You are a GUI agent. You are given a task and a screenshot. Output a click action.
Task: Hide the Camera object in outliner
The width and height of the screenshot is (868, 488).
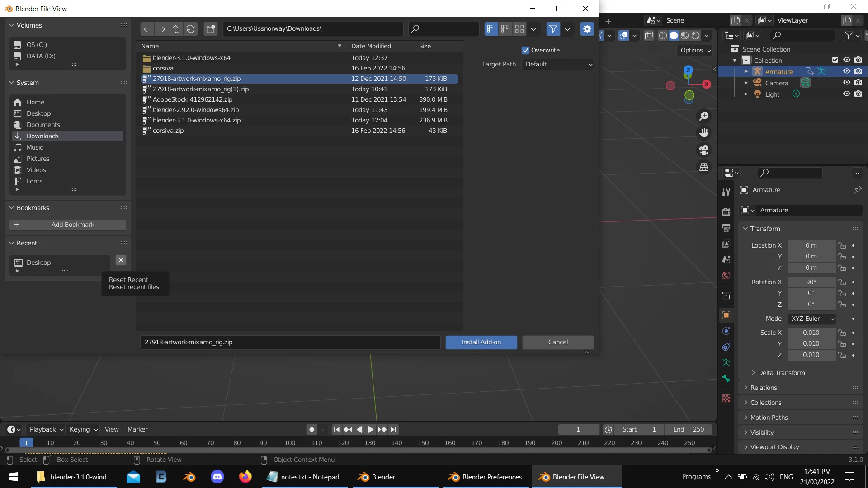click(846, 83)
